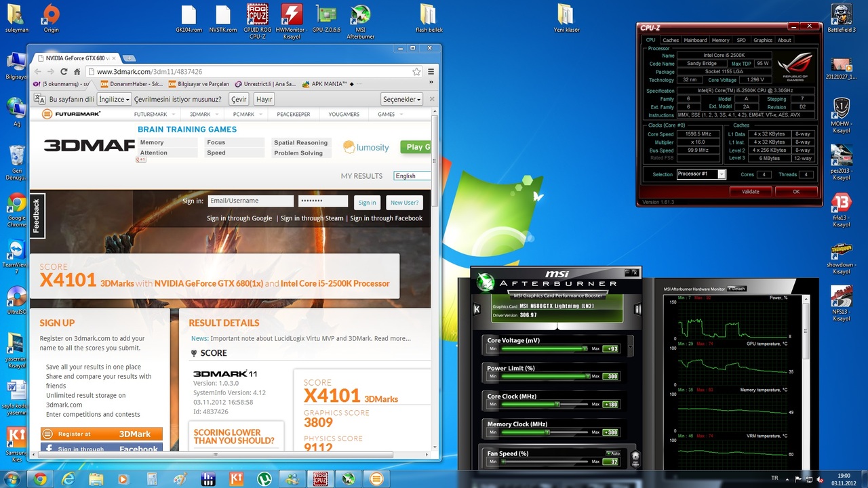Open the Origin desktop shortcut
The height and width of the screenshot is (488, 868).
(51, 18)
